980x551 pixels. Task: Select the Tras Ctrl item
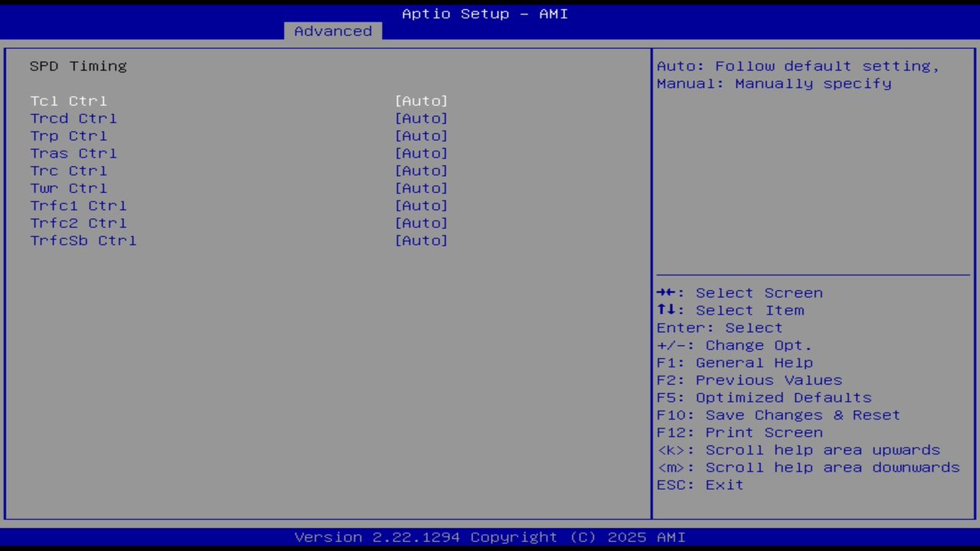click(73, 153)
